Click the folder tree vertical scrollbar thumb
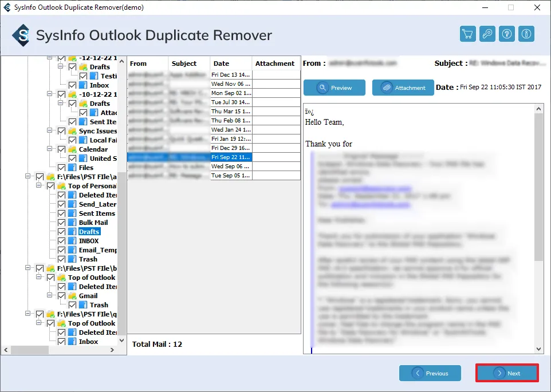This screenshot has height=392, width=551. [121, 253]
